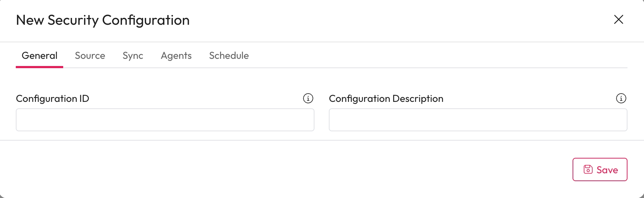644x198 pixels.
Task: Select the Schedule tab
Action: (229, 56)
